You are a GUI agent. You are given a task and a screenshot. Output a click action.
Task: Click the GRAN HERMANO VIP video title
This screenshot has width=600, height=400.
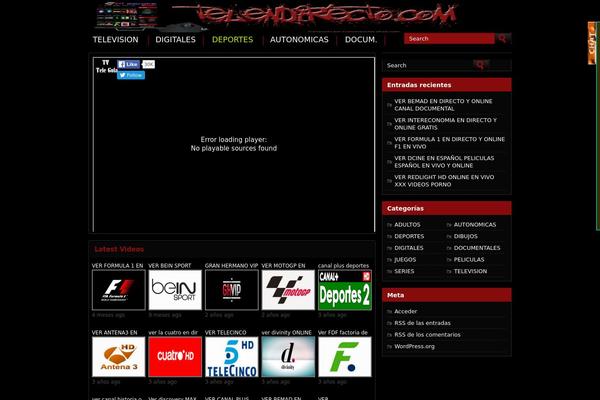coord(231,266)
